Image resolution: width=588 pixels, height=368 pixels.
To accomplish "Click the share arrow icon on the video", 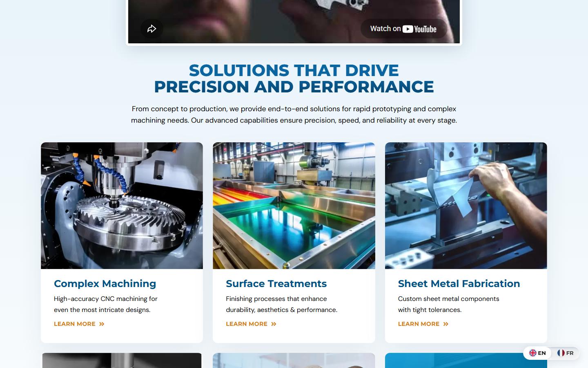I will pyautogui.click(x=152, y=29).
